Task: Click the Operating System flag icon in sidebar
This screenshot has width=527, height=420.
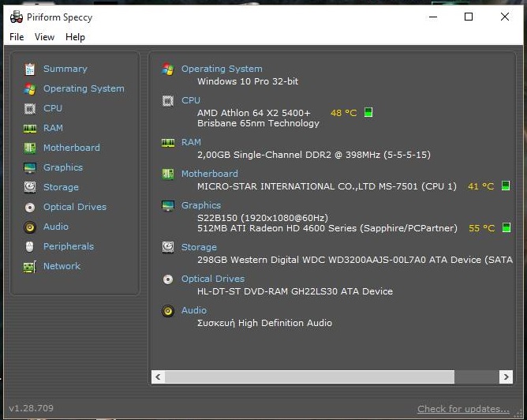Action: [x=29, y=88]
